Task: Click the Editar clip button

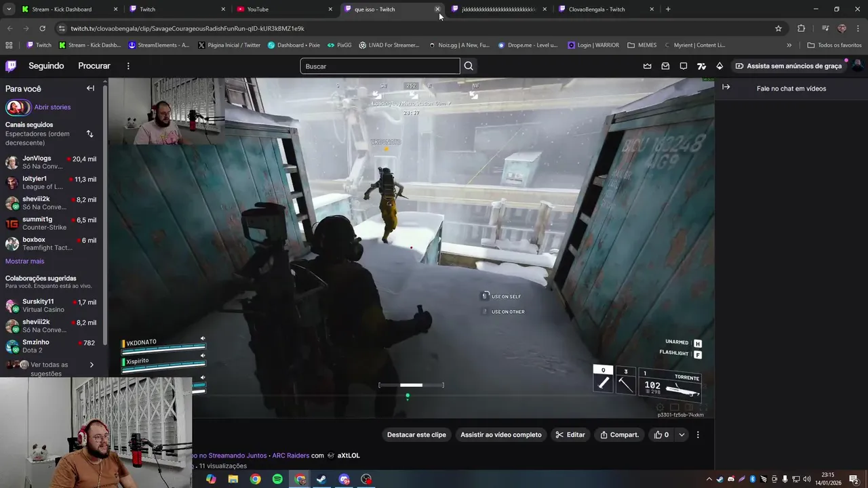Action: [x=570, y=434]
